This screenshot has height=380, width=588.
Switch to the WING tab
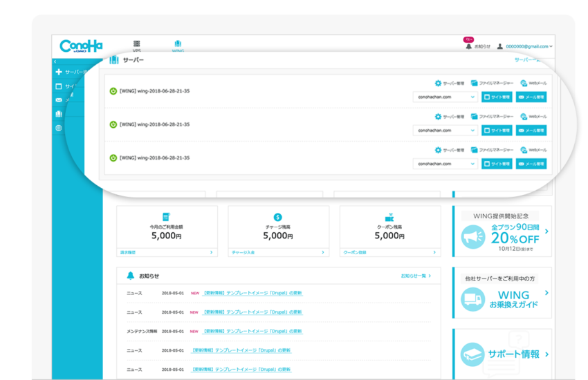coord(178,46)
